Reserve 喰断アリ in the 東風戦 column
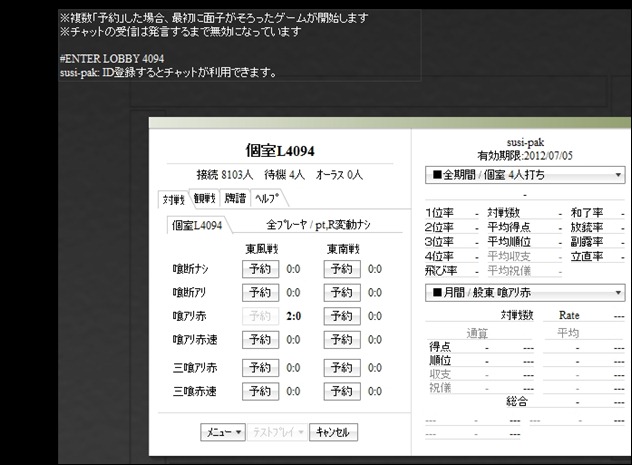The image size is (632, 465). click(260, 293)
